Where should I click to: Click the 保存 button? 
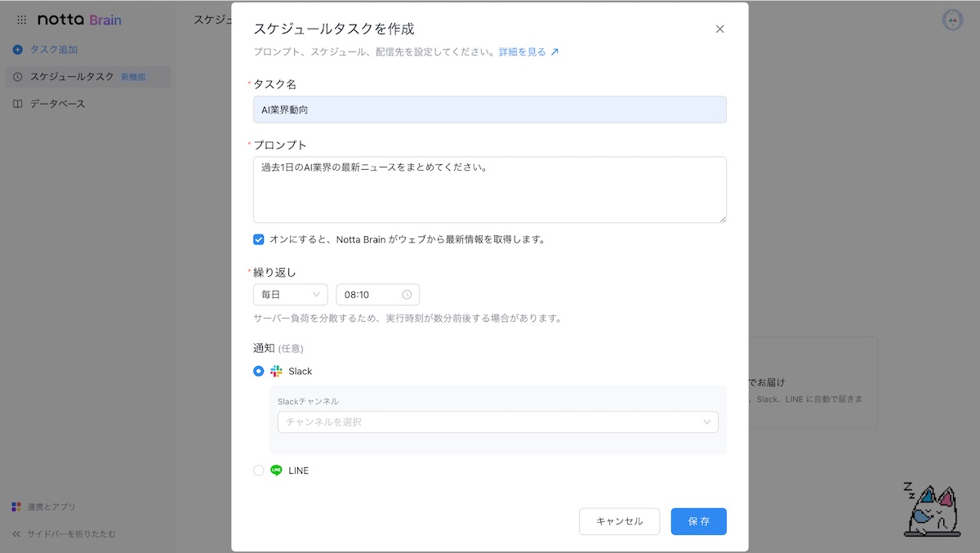click(x=699, y=521)
